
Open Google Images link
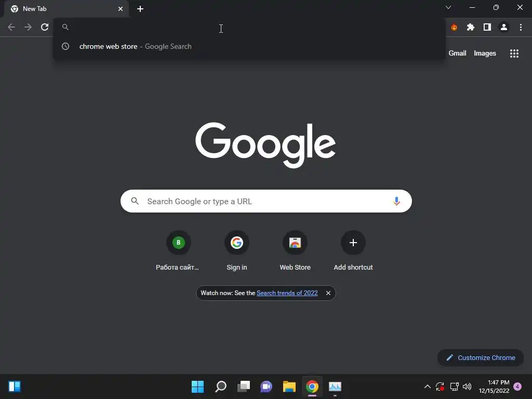pos(485,54)
